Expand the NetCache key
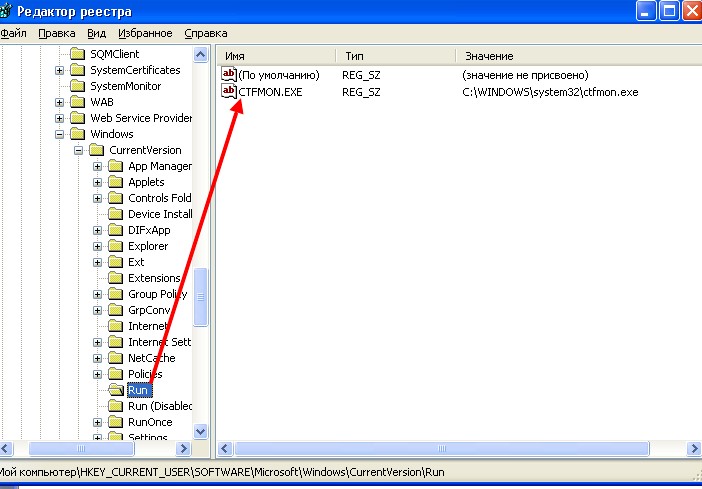Image resolution: width=702 pixels, height=489 pixels. pos(97,359)
